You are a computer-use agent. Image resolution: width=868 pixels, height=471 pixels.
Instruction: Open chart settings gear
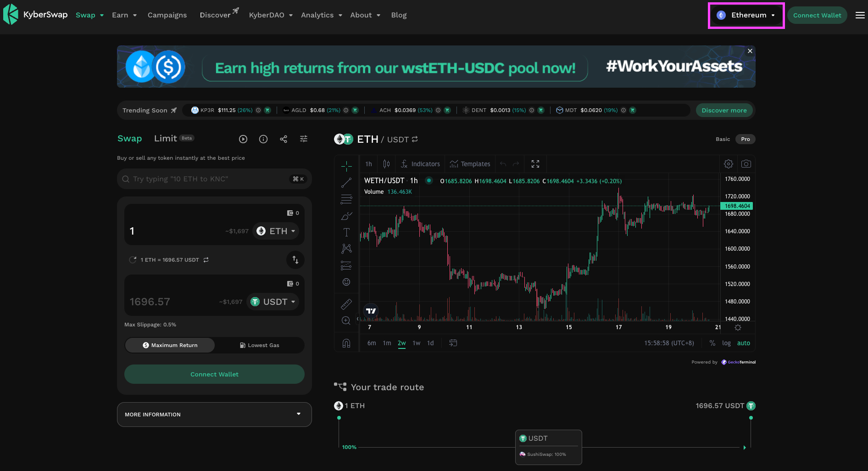(729, 164)
